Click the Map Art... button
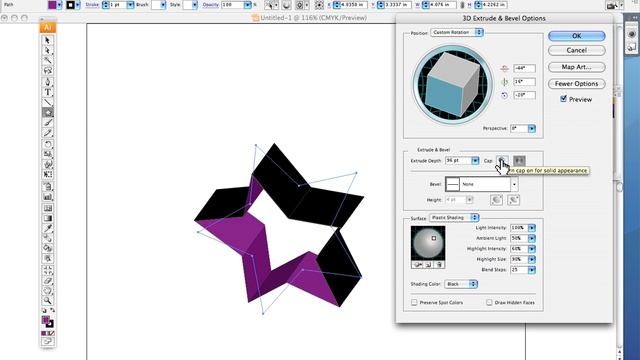Image resolution: width=640 pixels, height=360 pixels. 576,67
